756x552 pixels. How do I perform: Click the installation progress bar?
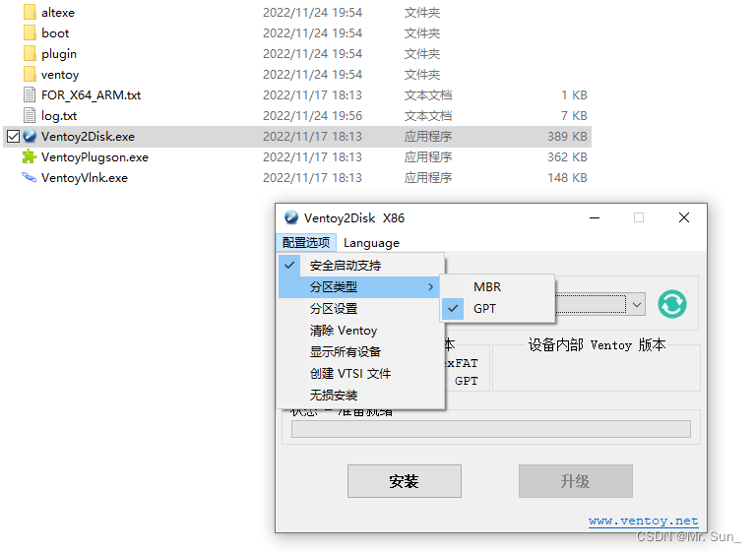[491, 429]
